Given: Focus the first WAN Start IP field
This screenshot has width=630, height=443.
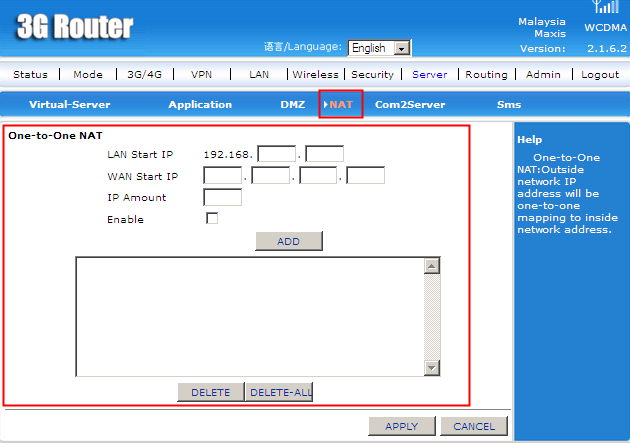Looking at the screenshot, I should 222,176.
